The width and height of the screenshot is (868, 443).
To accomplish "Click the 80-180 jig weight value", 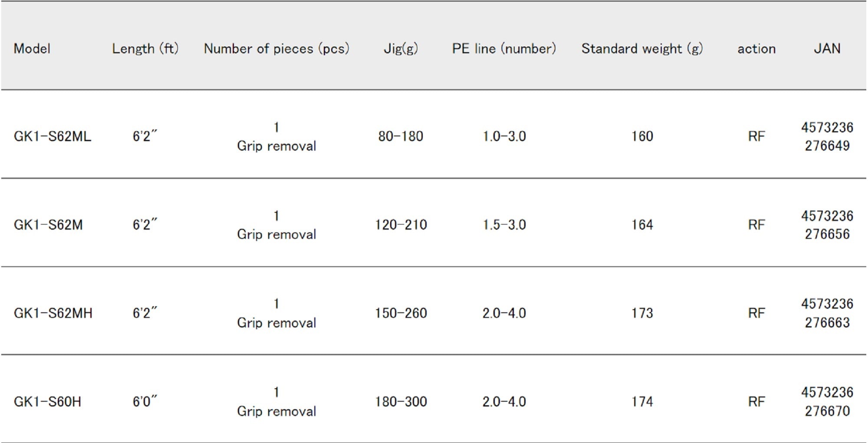I will coord(401,136).
